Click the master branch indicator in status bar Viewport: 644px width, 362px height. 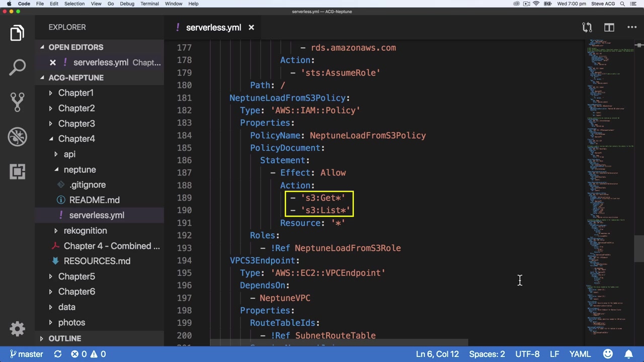click(27, 354)
